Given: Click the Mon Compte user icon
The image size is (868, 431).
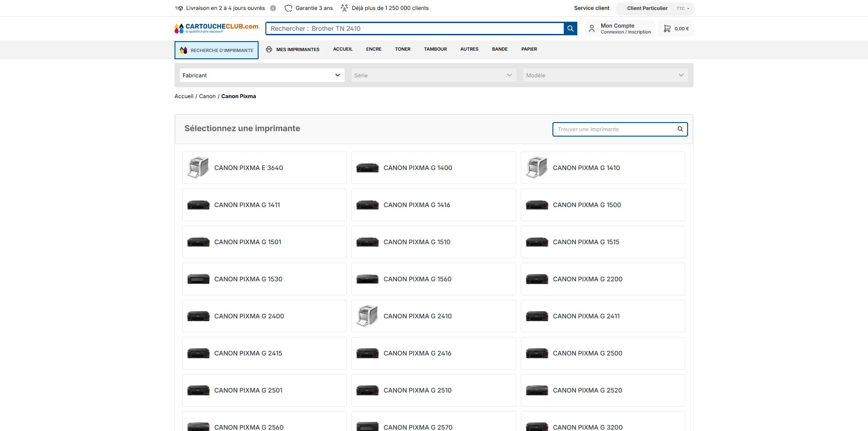Looking at the screenshot, I should pyautogui.click(x=592, y=28).
